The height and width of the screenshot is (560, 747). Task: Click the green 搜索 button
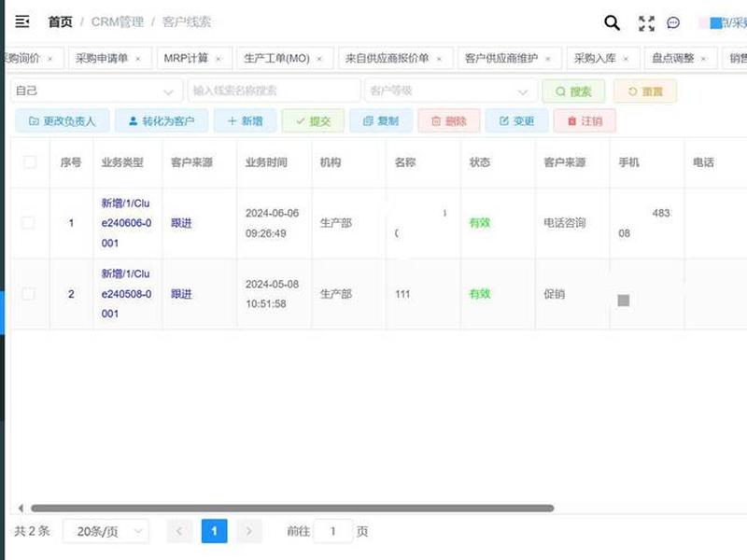[x=573, y=91]
